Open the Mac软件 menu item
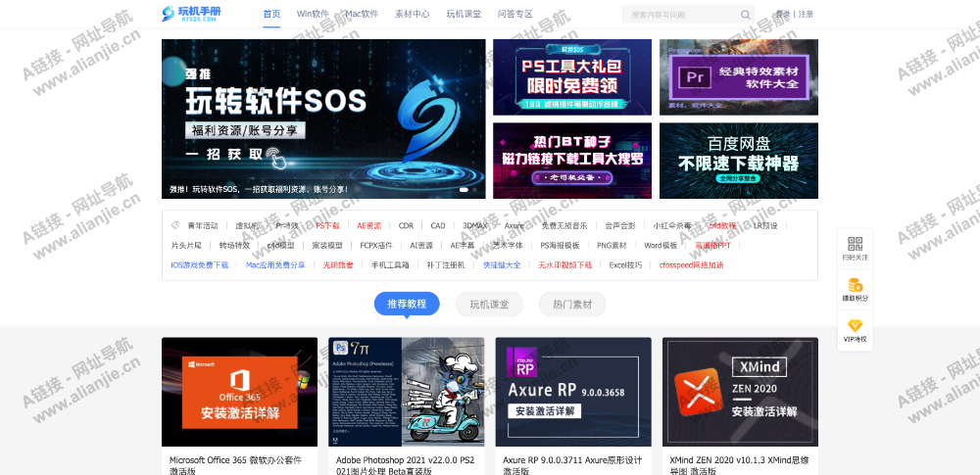 point(362,14)
